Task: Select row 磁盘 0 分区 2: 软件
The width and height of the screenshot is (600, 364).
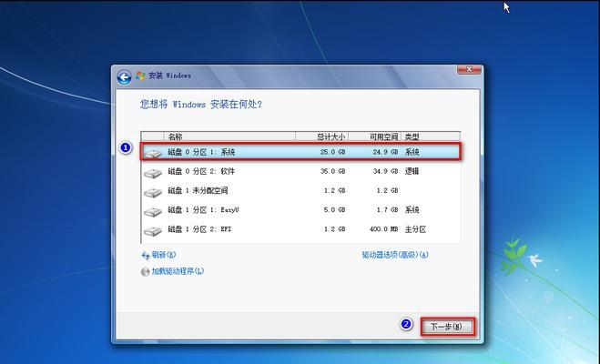Action: click(300, 171)
